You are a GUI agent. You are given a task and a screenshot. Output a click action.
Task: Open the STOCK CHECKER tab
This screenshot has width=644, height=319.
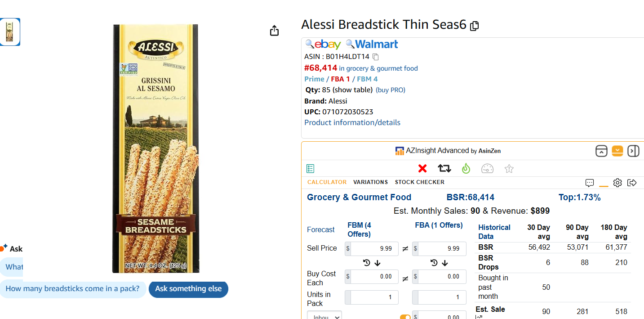419,182
